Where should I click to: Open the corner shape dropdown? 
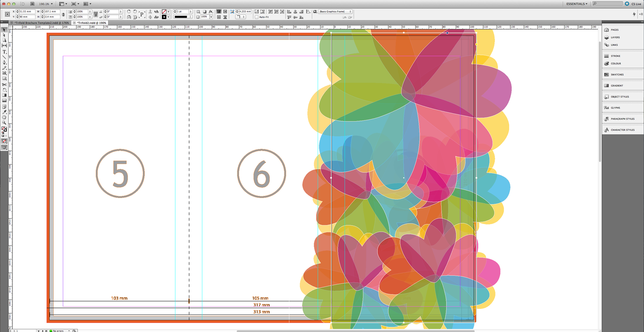[241, 17]
